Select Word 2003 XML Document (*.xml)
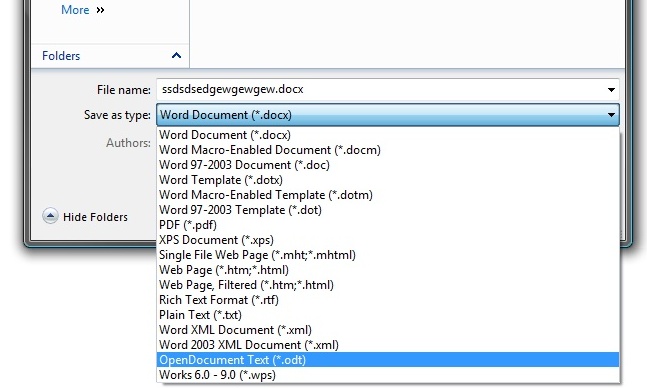647x389 pixels. click(388, 345)
